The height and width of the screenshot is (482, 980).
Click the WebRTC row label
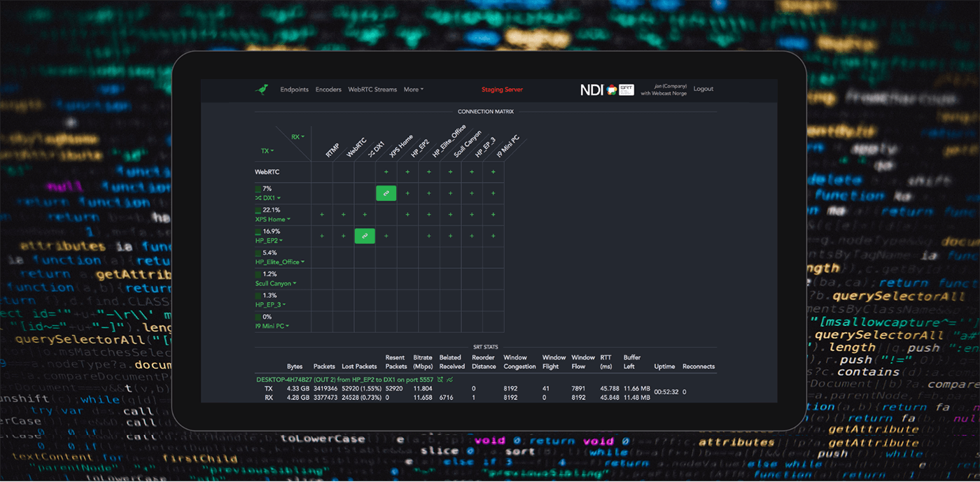tap(268, 171)
